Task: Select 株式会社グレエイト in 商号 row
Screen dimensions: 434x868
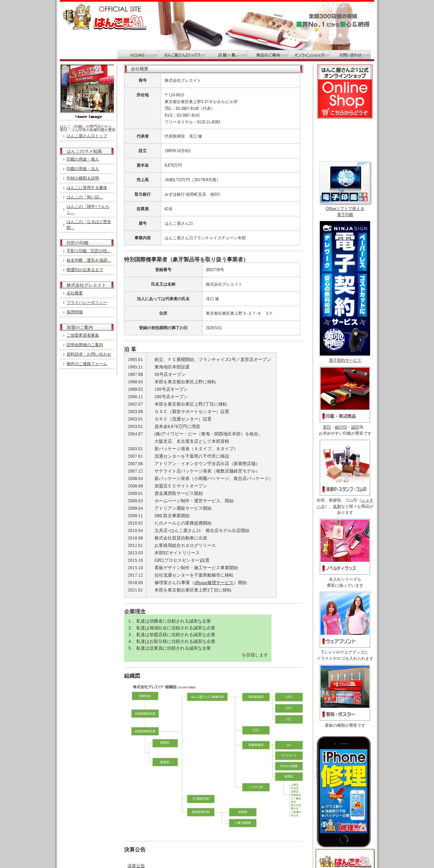Action: tap(183, 80)
